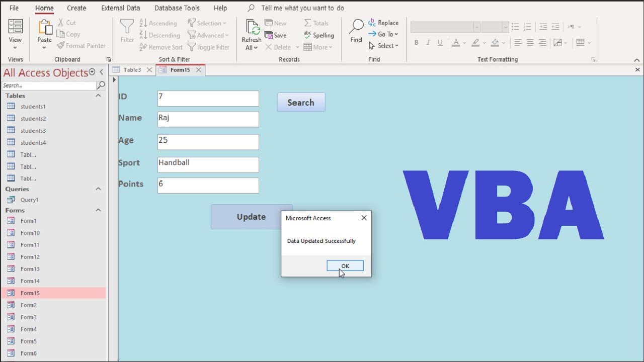The image size is (644, 362).
Task: Click New record in Records group
Action: pos(275,23)
